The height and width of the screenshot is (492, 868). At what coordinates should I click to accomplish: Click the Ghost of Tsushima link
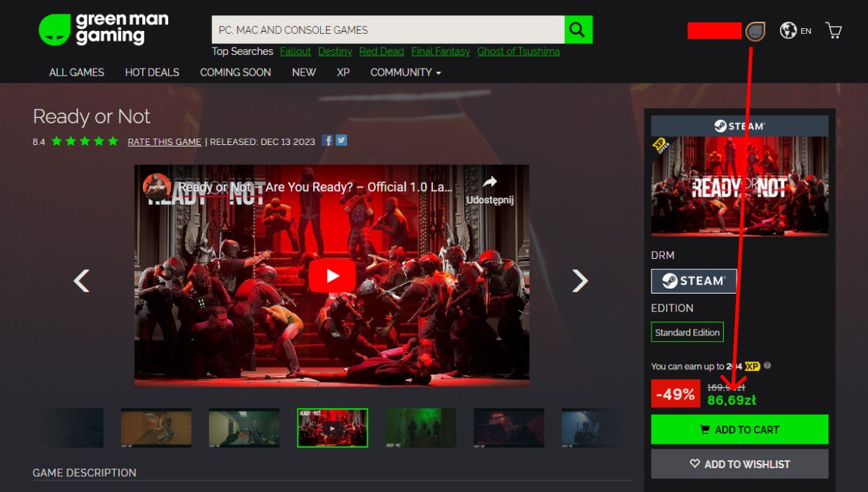pyautogui.click(x=518, y=51)
